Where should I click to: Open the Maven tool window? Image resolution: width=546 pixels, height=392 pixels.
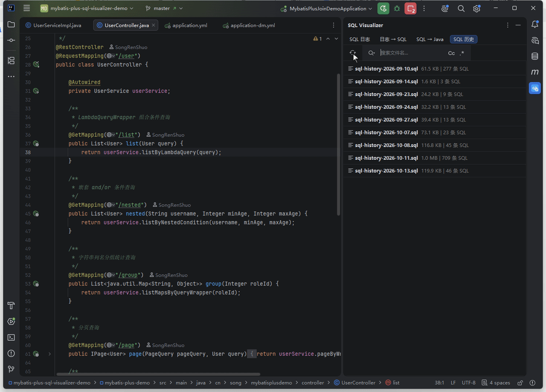pos(535,72)
